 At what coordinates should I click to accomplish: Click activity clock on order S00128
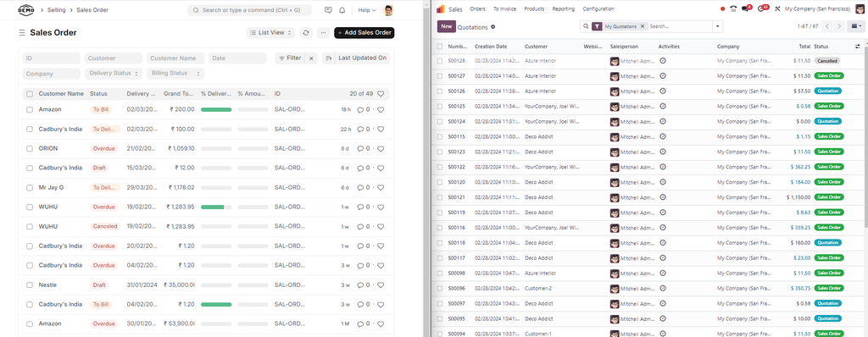[663, 60]
